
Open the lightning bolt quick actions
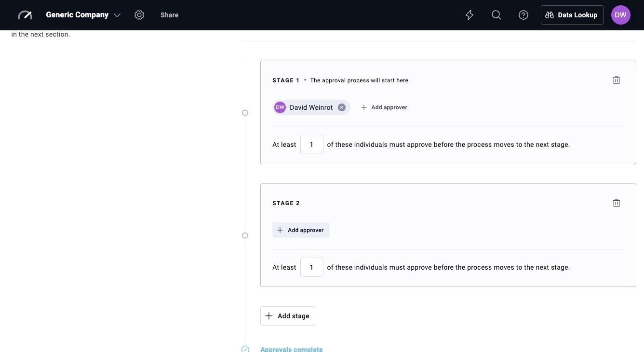(x=470, y=15)
